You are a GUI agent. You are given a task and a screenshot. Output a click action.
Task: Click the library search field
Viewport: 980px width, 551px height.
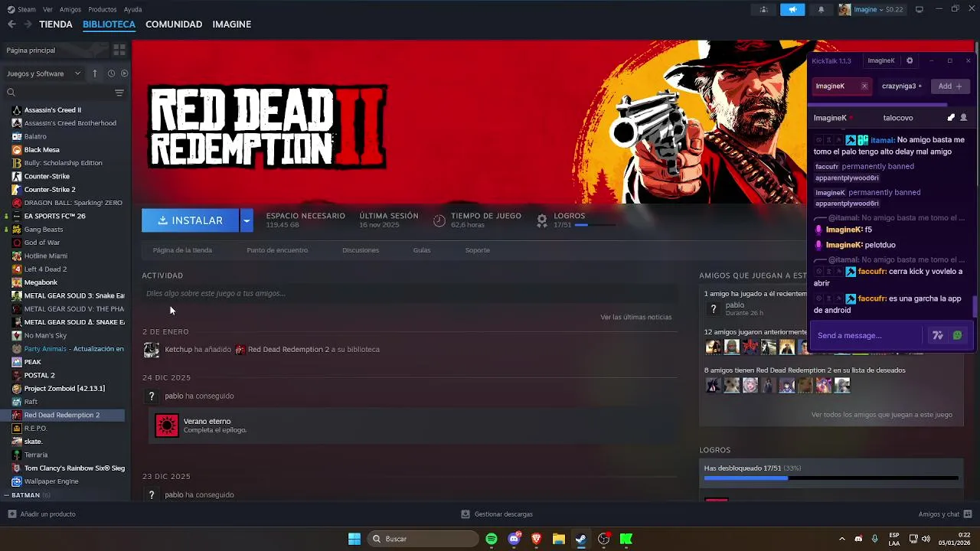pyautogui.click(x=60, y=93)
